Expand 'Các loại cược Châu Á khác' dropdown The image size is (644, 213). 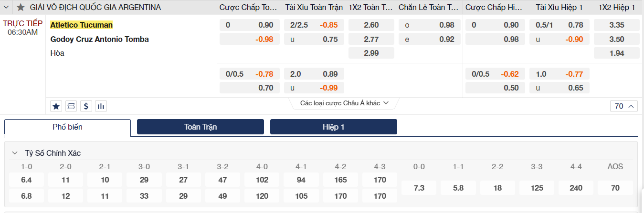(x=344, y=103)
